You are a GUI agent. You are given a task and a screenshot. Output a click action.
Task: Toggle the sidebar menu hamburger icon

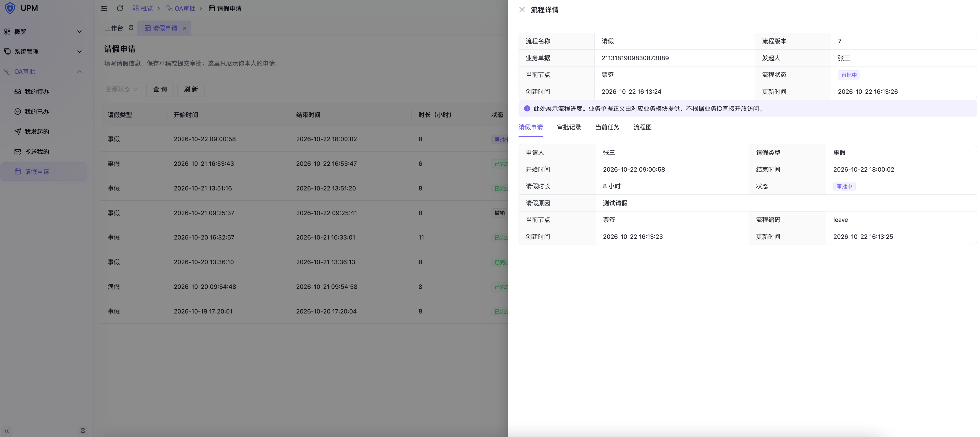coord(104,8)
